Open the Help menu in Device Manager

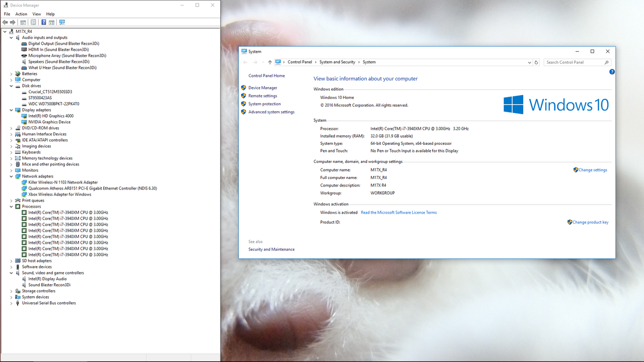[50, 14]
